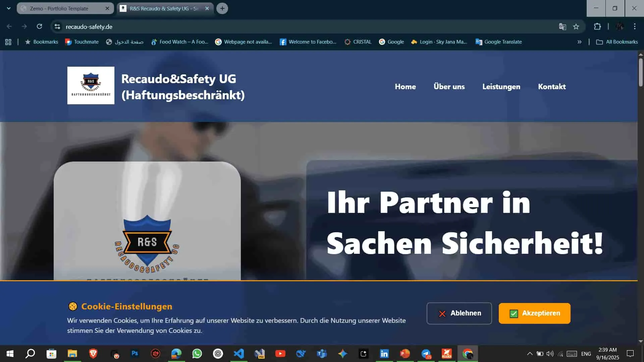Open ChatGPT app from taskbar
644x362 pixels.
tap(218, 354)
